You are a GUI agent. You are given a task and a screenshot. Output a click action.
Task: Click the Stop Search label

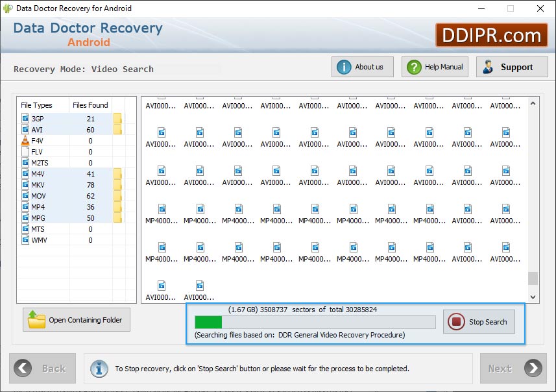(x=488, y=322)
